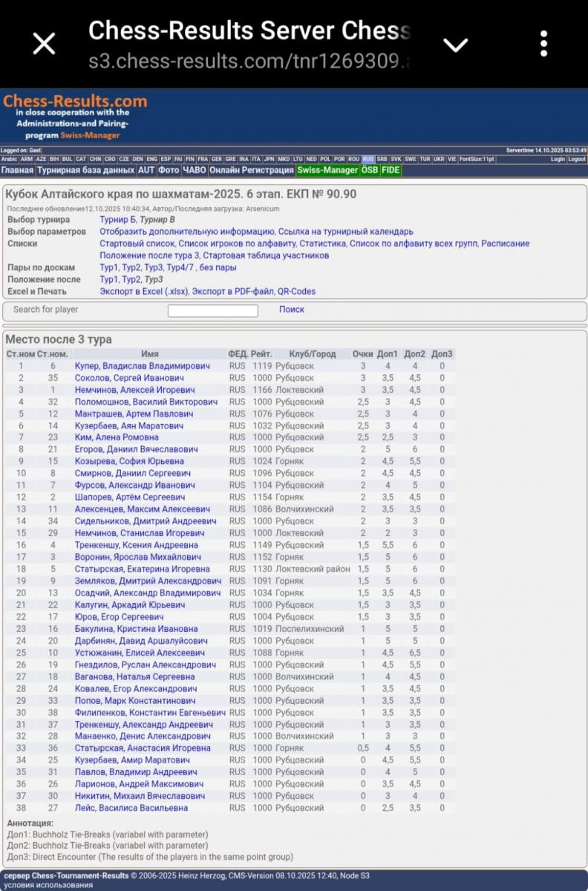This screenshot has height=891, width=588.
Task: Close the browser tab with X icon
Action: (44, 44)
